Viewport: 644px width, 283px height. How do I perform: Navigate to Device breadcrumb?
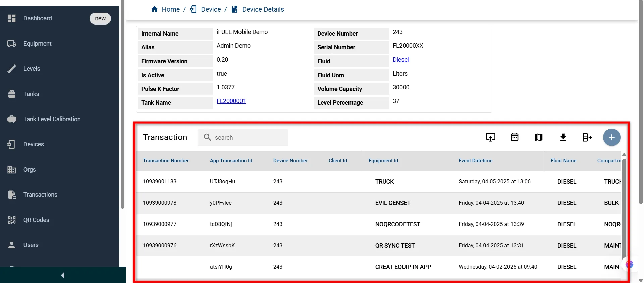[x=211, y=9]
